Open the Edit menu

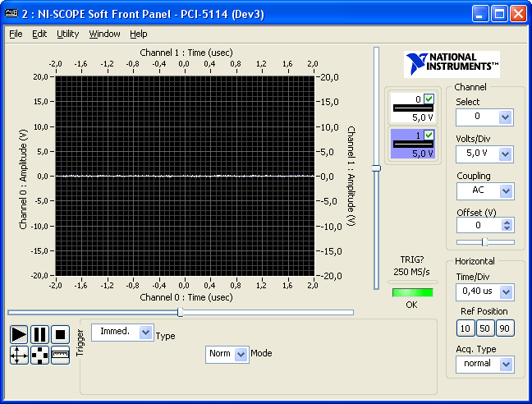pos(39,34)
